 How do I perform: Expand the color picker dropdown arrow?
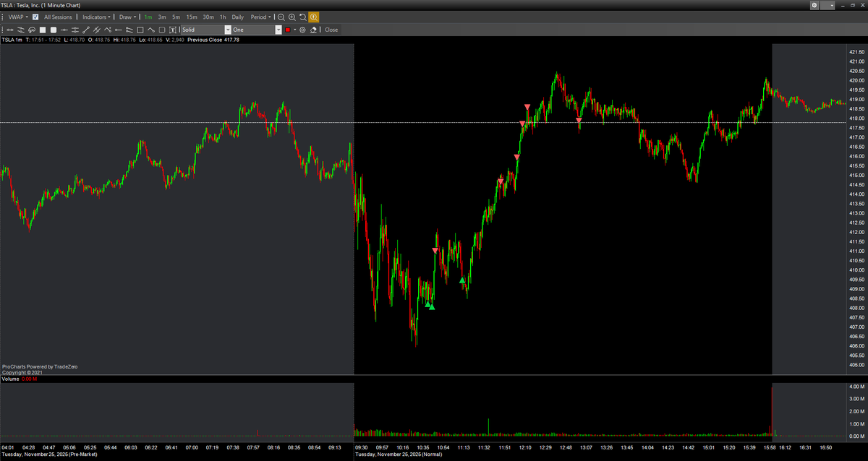295,30
